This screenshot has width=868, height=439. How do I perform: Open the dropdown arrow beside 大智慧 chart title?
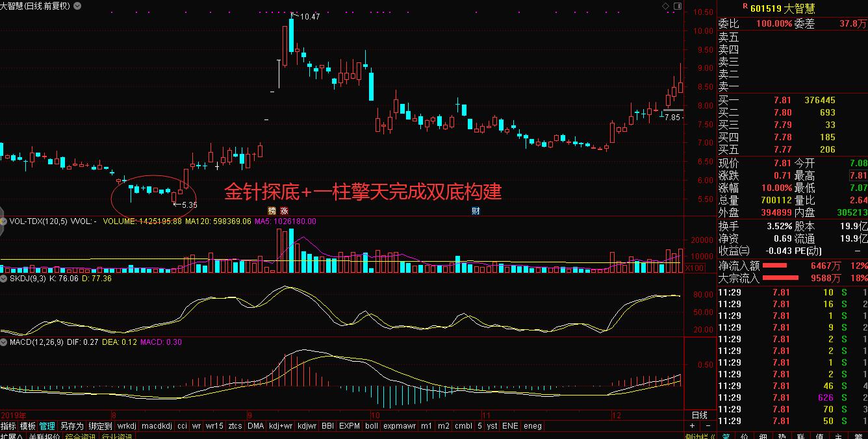tap(79, 6)
